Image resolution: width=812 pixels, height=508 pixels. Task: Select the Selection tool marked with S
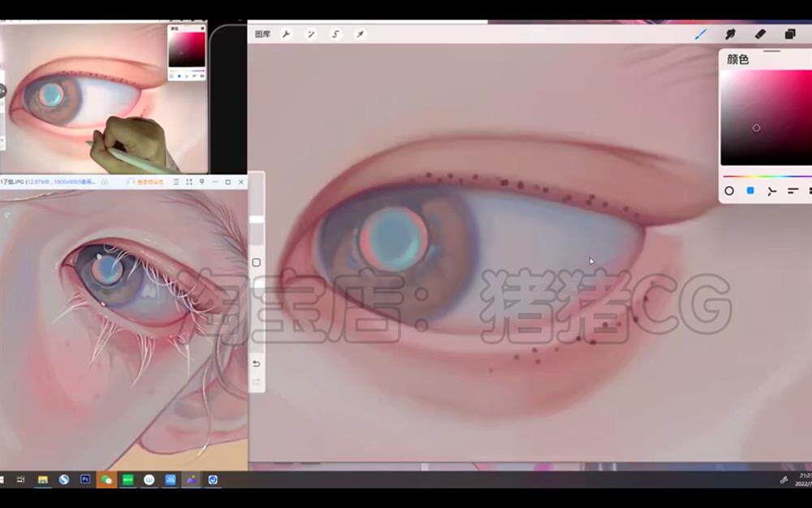(x=335, y=34)
